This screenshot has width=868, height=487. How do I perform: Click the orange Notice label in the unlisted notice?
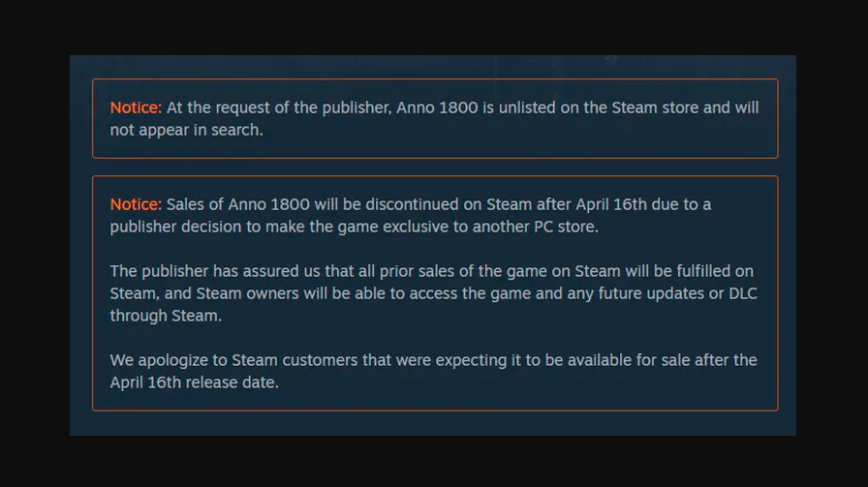[x=135, y=107]
